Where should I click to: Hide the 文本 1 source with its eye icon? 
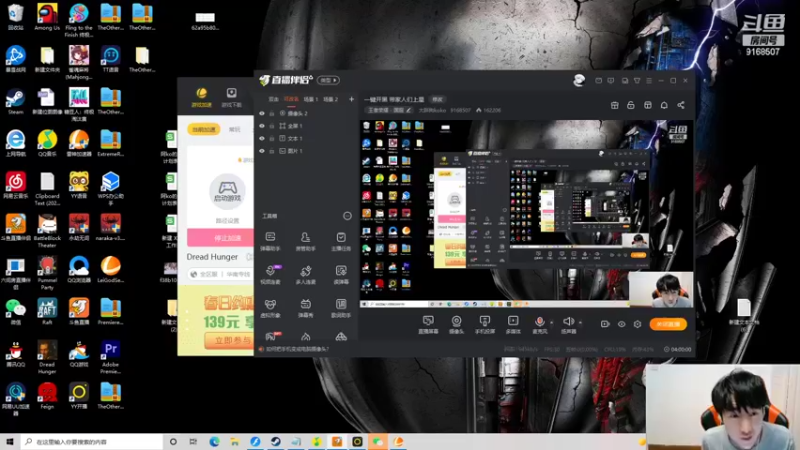pos(262,138)
